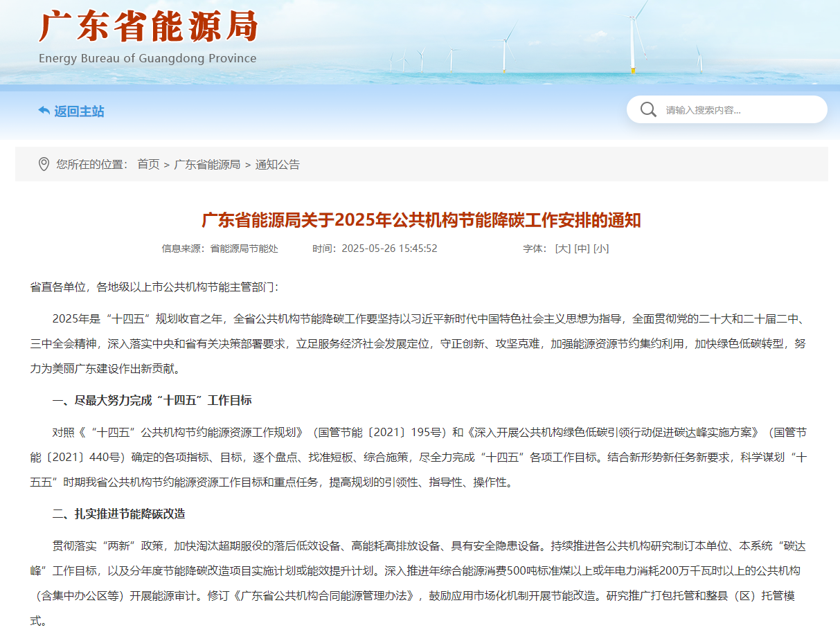Set font size to 小
The width and height of the screenshot is (840, 632).
(601, 249)
